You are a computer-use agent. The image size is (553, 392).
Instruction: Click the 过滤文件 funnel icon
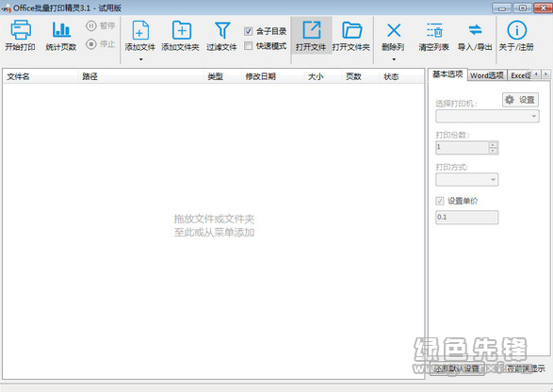(222, 30)
